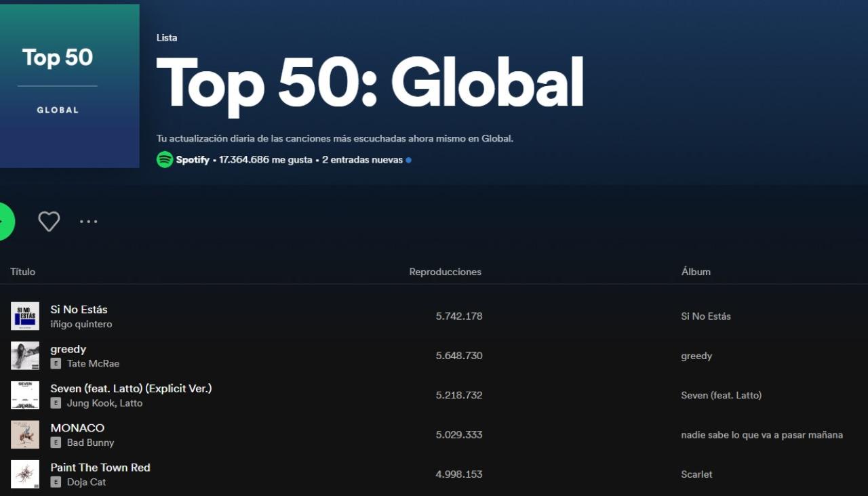The width and height of the screenshot is (868, 496).
Task: Open artist iñigo quintero
Action: [81, 324]
